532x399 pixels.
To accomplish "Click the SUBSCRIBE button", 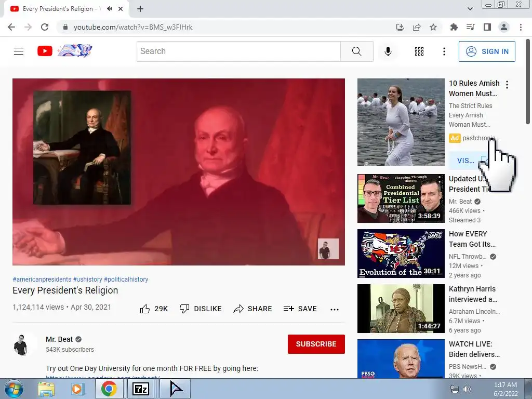I will [316, 344].
